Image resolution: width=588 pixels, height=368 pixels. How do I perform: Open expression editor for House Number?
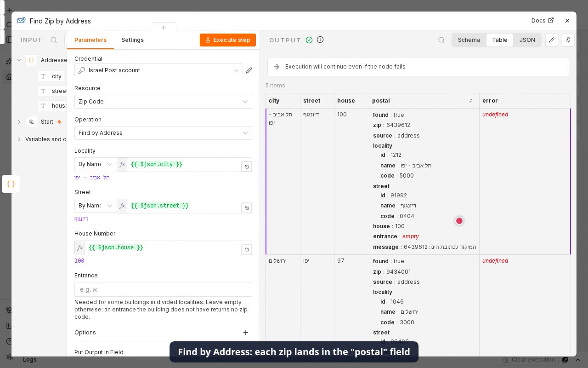tap(247, 250)
